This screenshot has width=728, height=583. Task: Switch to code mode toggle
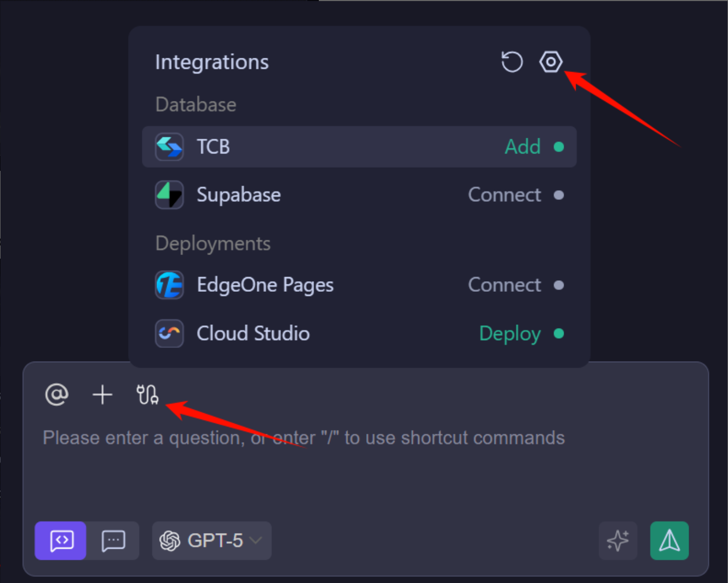pos(61,540)
